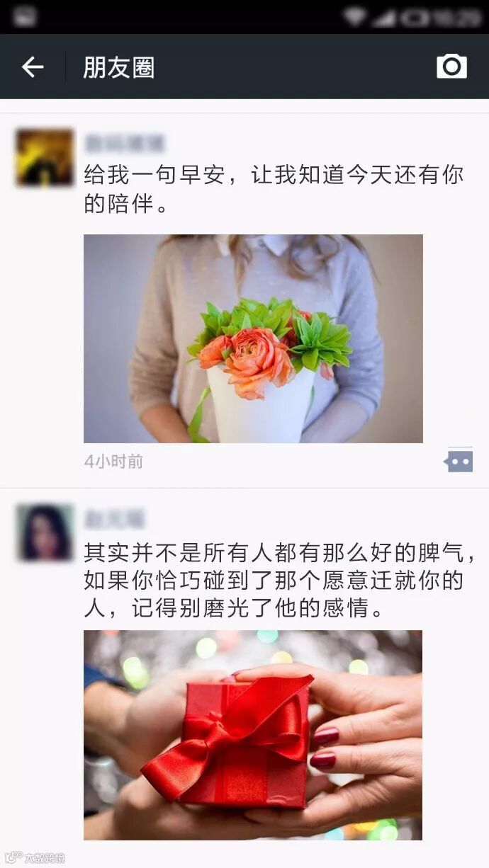View the red gift box photo
The height and width of the screenshot is (868, 489).
click(x=253, y=735)
